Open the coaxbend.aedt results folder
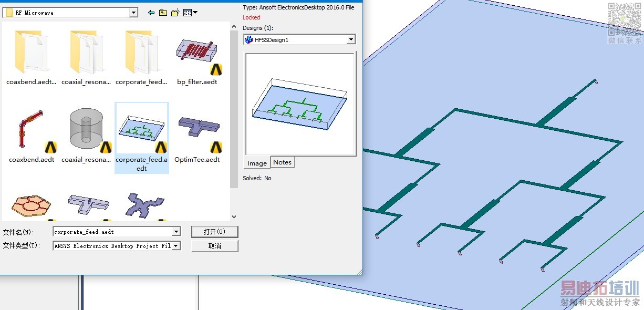This screenshot has width=644, height=310. pos(32,57)
